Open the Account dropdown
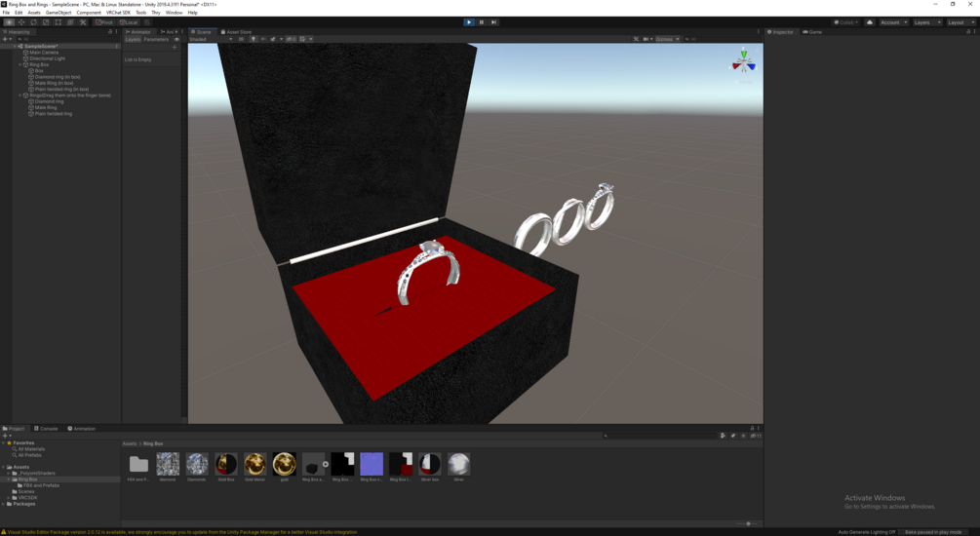 894,21
